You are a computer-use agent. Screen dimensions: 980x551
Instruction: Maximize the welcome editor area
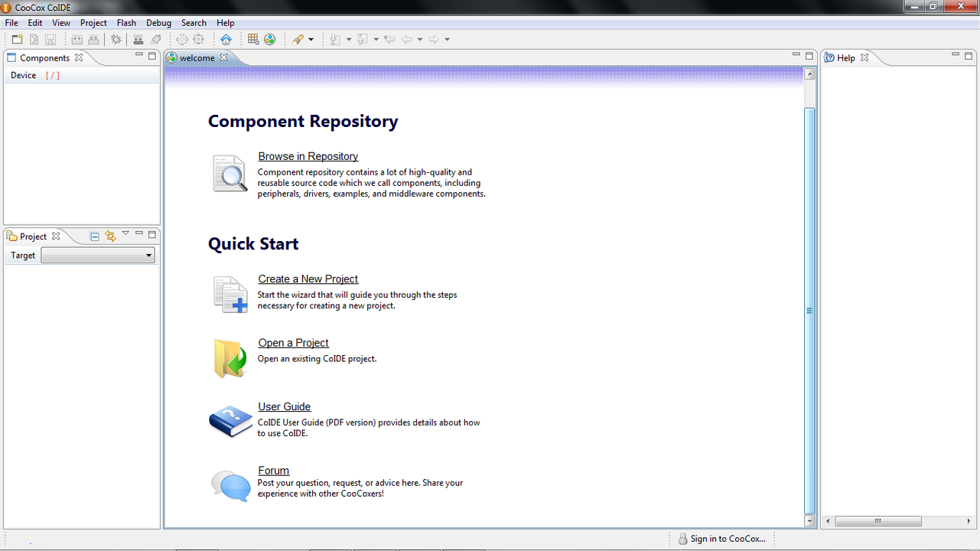[809, 55]
